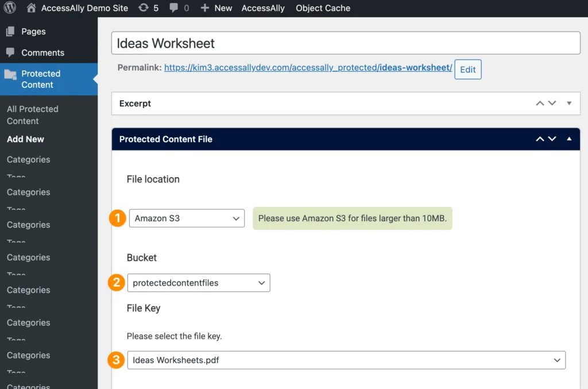The width and height of the screenshot is (588, 389).
Task: Click 'Please select the file key.' text
Action: (x=175, y=336)
